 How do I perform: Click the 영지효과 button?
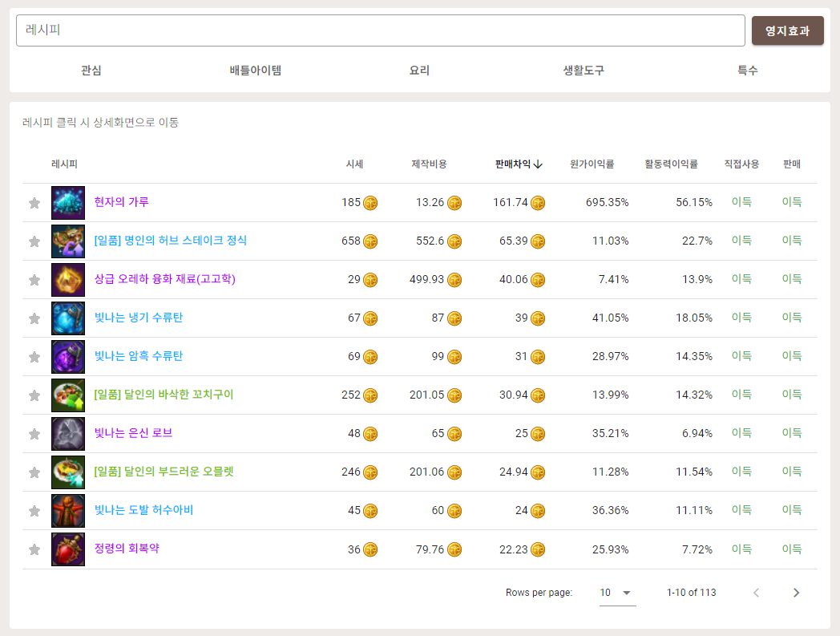point(787,30)
